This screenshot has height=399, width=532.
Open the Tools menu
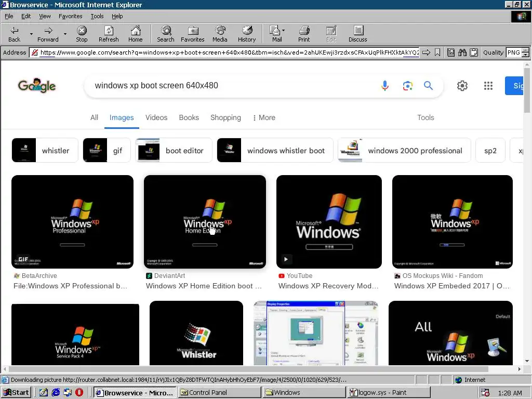[x=97, y=16]
